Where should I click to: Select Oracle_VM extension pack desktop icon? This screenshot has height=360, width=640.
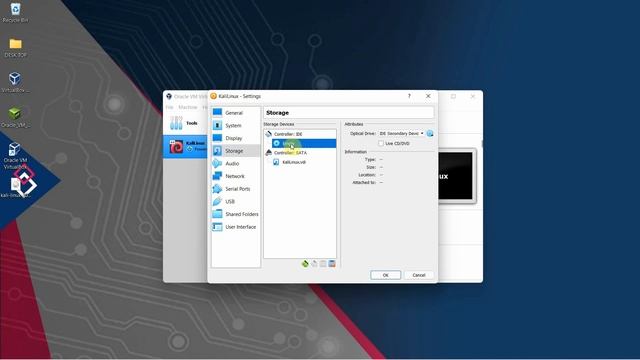pyautogui.click(x=16, y=118)
